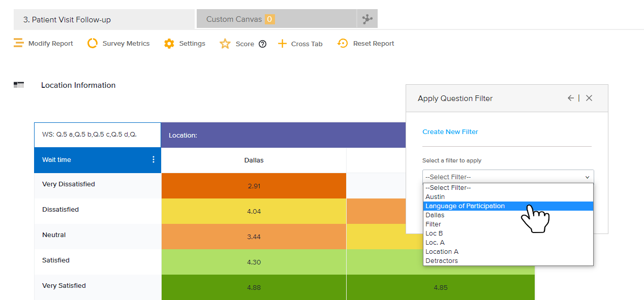Click the table icon beside Location Information
This screenshot has height=300, width=644.
[x=19, y=85]
